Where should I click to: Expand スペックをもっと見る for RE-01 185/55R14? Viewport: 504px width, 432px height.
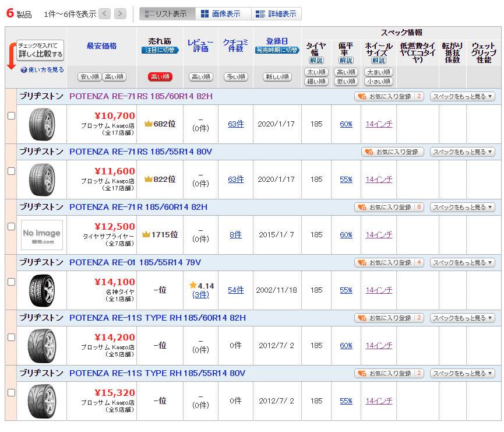click(462, 262)
